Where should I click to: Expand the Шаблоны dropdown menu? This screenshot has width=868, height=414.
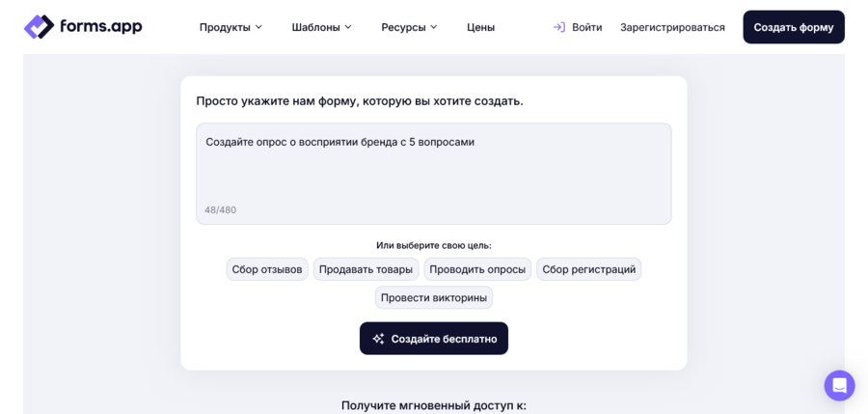click(321, 27)
